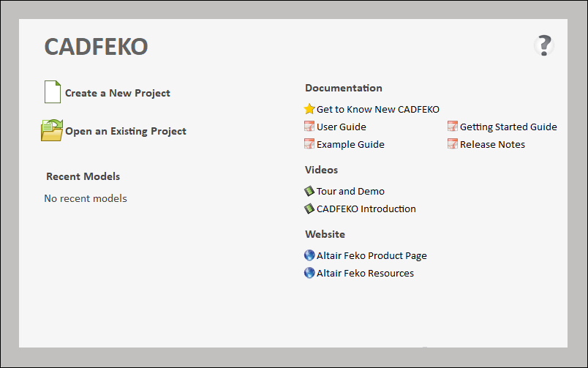This screenshot has height=368, width=588.
Task: Click the open project folder icon
Action: [x=52, y=130]
